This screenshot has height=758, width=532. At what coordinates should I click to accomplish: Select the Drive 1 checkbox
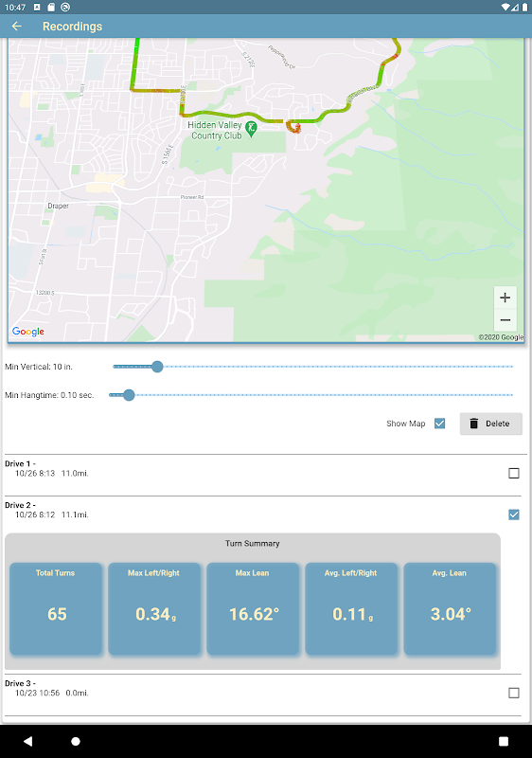coord(514,473)
